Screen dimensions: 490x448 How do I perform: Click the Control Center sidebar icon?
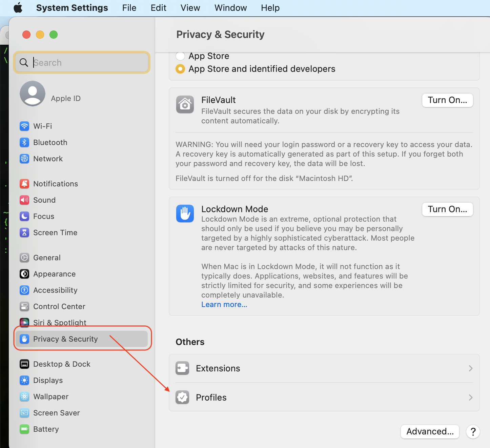click(24, 306)
